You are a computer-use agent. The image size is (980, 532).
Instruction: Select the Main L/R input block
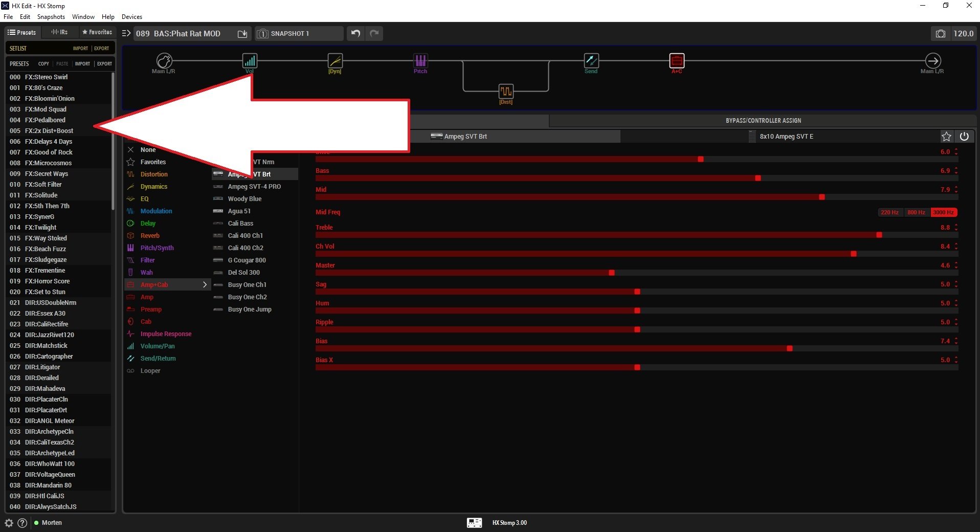[x=164, y=61]
